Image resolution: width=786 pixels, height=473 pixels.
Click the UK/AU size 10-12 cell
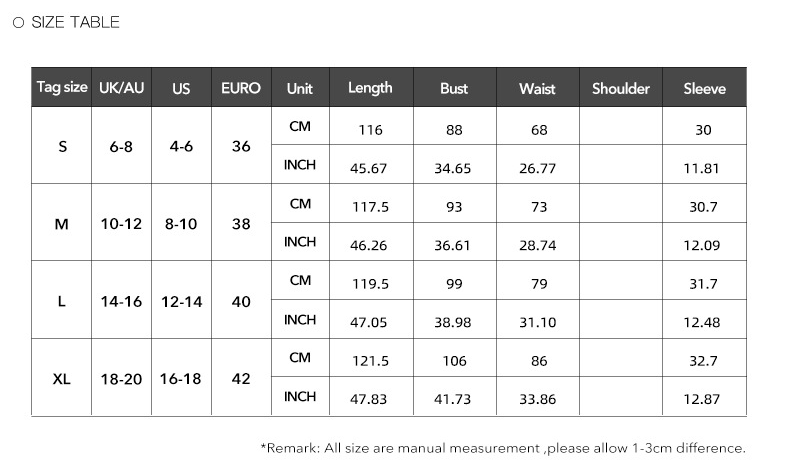(122, 224)
